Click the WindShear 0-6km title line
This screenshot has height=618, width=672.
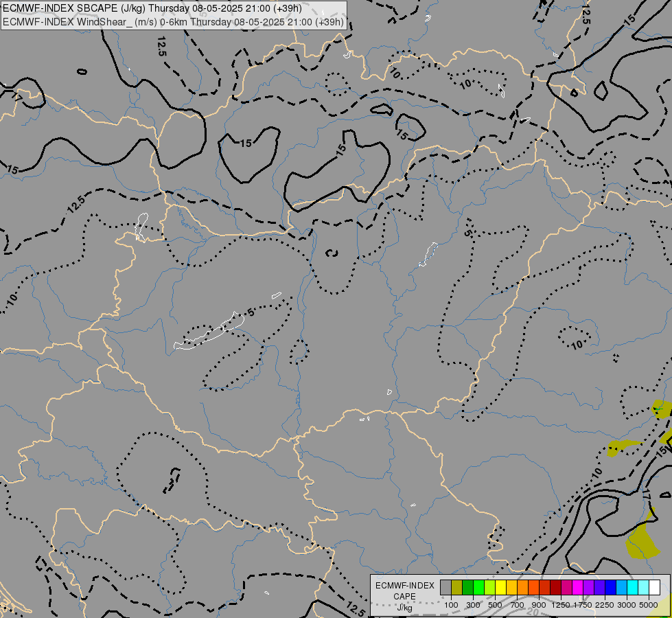pos(173,22)
